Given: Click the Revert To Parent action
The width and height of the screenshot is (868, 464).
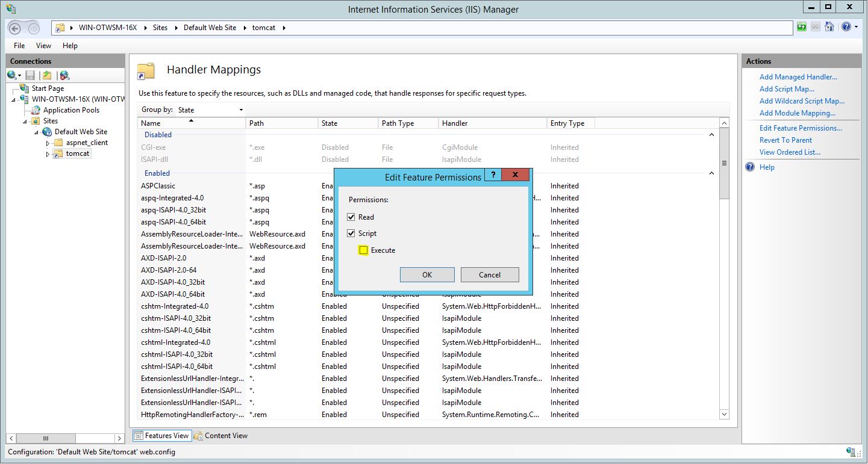Looking at the screenshot, I should 785,140.
